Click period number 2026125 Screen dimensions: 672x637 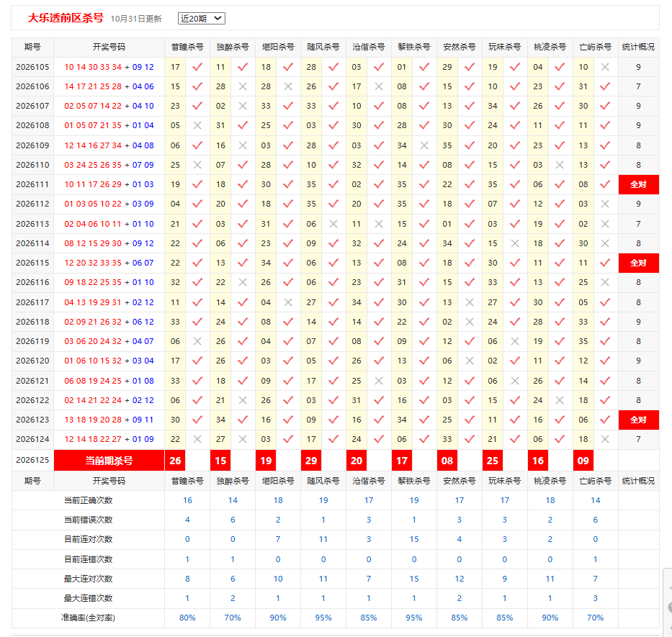32,460
